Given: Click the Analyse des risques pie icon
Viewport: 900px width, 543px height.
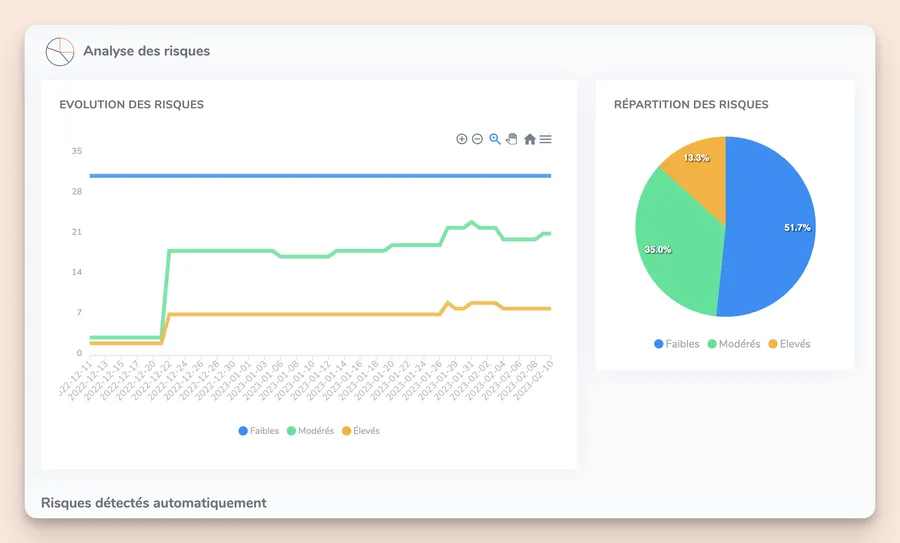Looking at the screenshot, I should point(60,52).
